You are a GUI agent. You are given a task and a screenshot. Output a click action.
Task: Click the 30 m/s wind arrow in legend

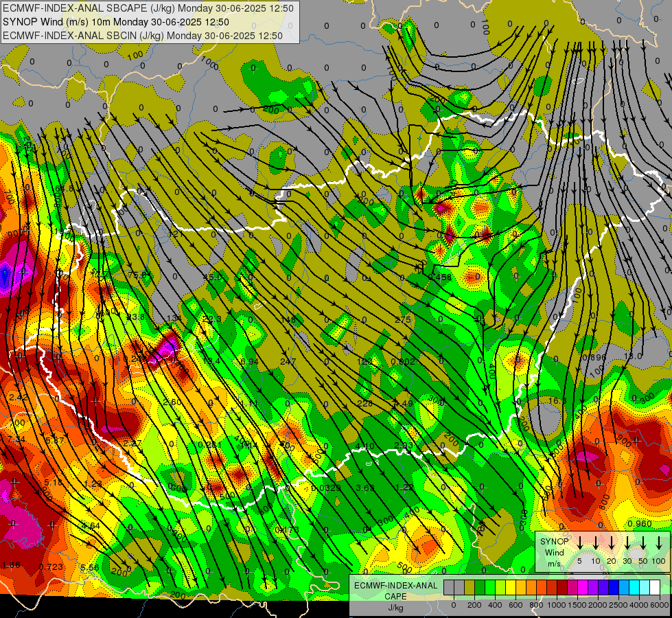point(627,542)
